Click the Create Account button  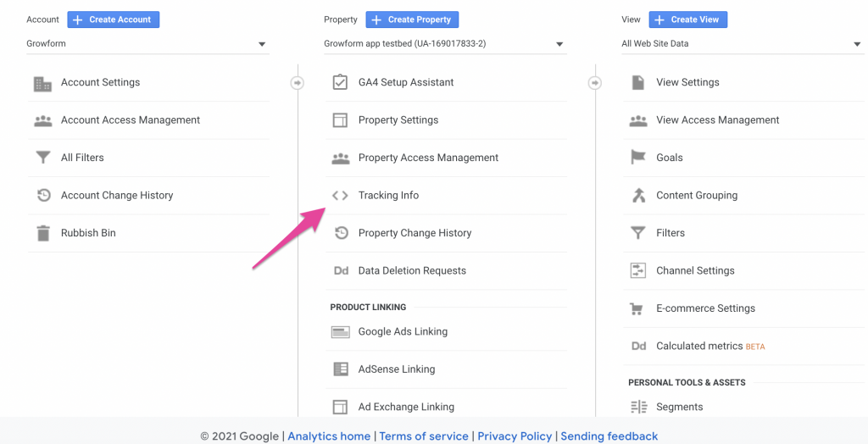pos(114,19)
